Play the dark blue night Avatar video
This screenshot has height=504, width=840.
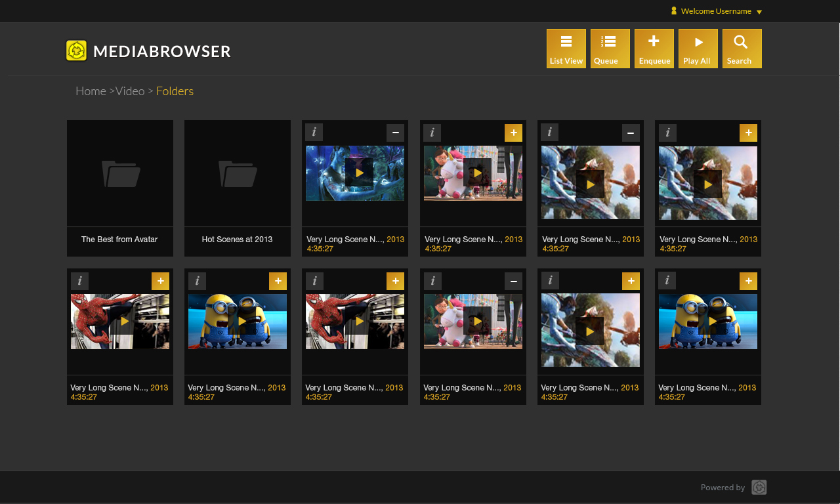tap(359, 173)
